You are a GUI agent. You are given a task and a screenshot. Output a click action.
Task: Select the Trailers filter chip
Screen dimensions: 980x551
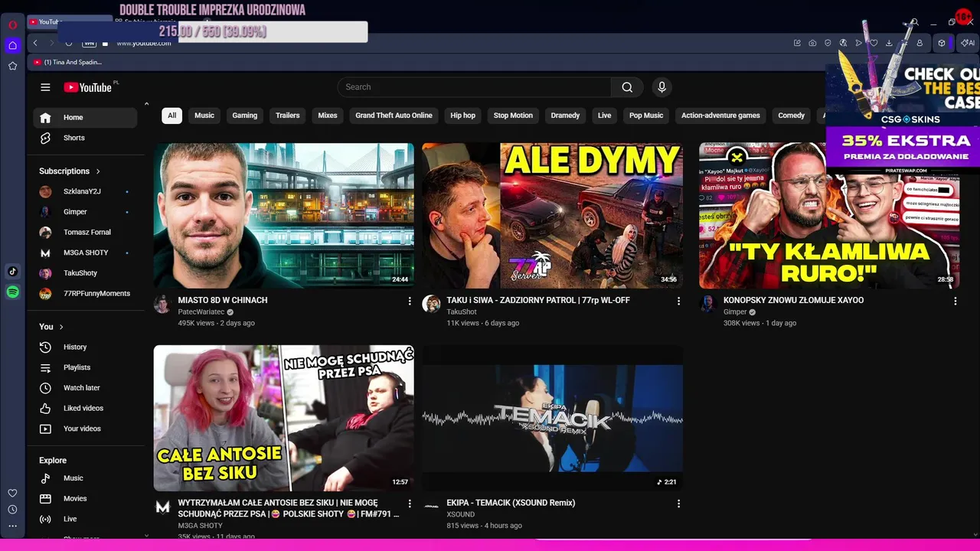click(288, 116)
